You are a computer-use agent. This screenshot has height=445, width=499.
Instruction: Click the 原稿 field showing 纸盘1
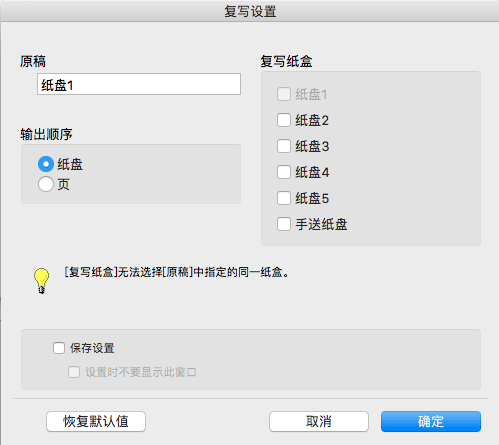[x=139, y=84]
